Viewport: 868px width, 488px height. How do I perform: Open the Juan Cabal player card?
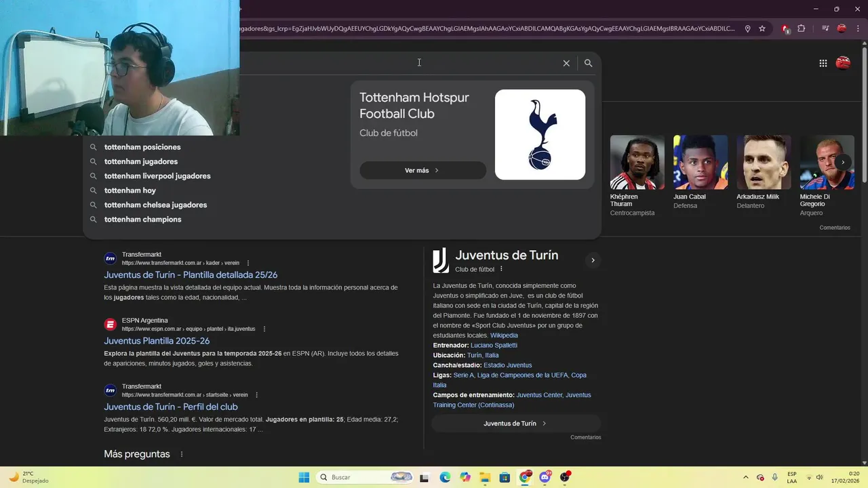[701, 173]
